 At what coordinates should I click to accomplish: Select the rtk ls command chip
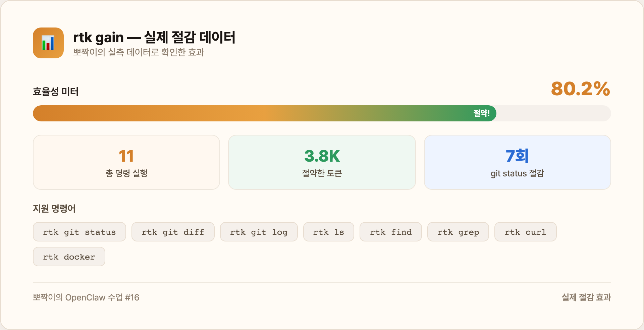328,232
